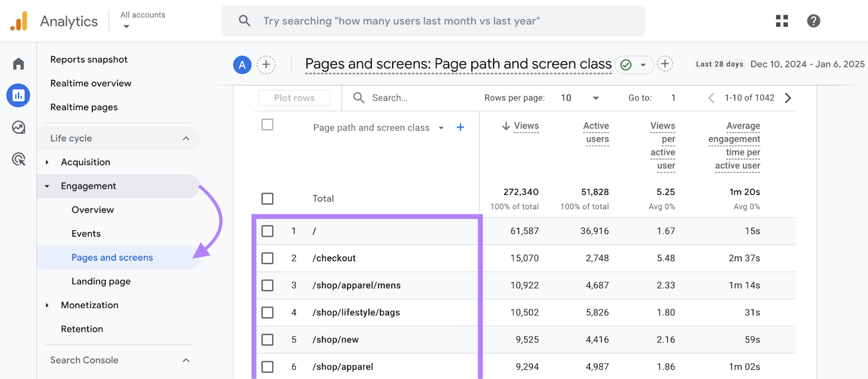Add dimension with blue plus icon
Viewport: 868px width, 379px height.
pyautogui.click(x=460, y=128)
